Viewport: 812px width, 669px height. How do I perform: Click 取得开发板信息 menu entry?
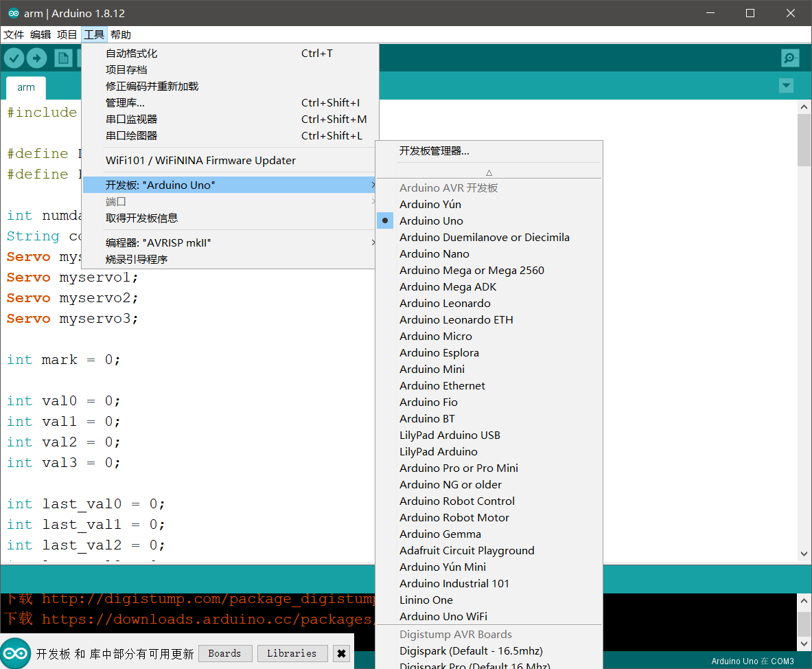[x=229, y=218]
